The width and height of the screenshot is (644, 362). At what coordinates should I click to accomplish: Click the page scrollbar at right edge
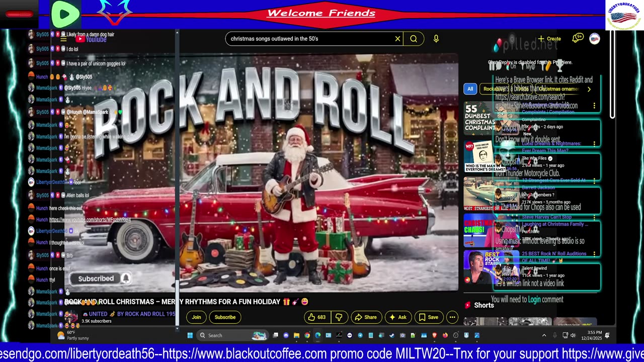[x=612, y=75]
